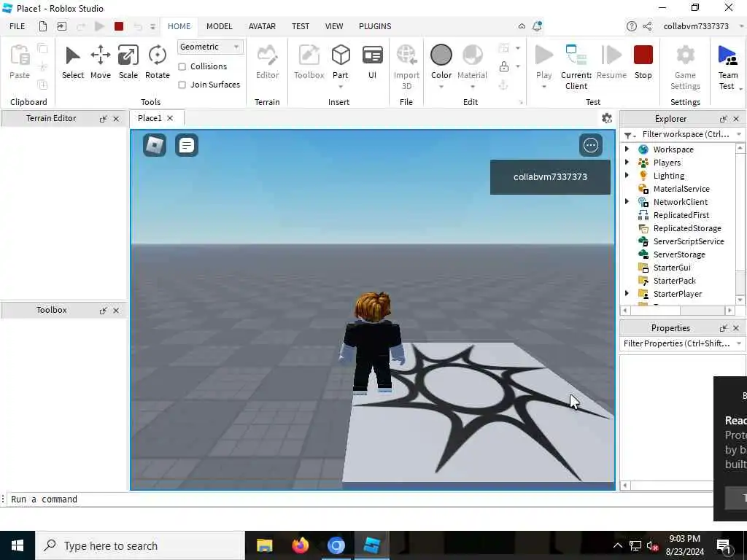Click the viewport settings gear icon

[606, 118]
